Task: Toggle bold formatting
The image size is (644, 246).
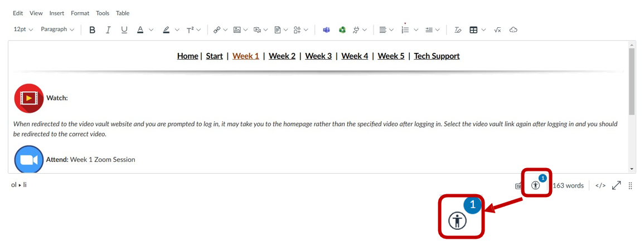Action: [93, 30]
